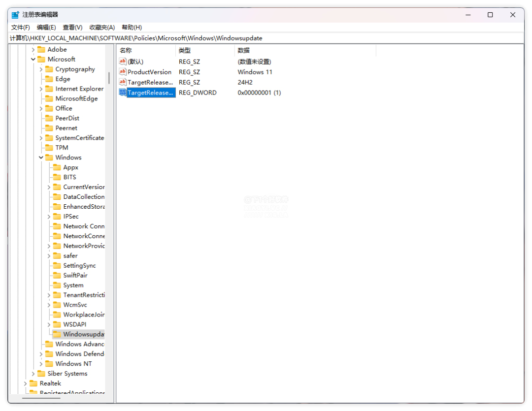
Task: Select the DataCollection key
Action: click(84, 197)
